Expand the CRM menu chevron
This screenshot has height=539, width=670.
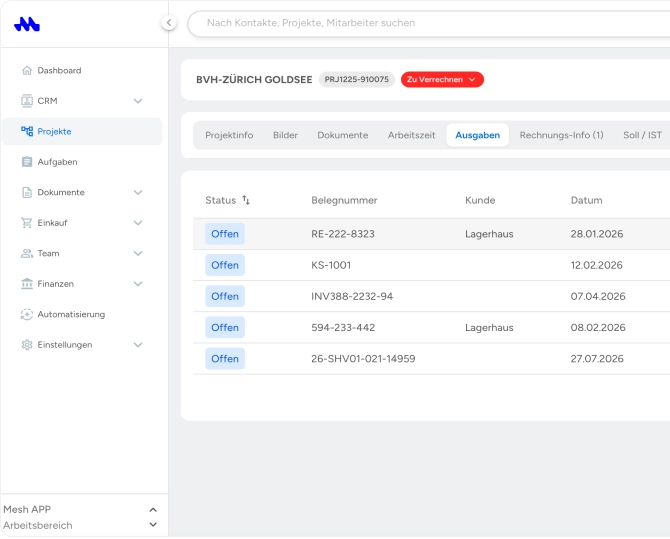coord(138,101)
